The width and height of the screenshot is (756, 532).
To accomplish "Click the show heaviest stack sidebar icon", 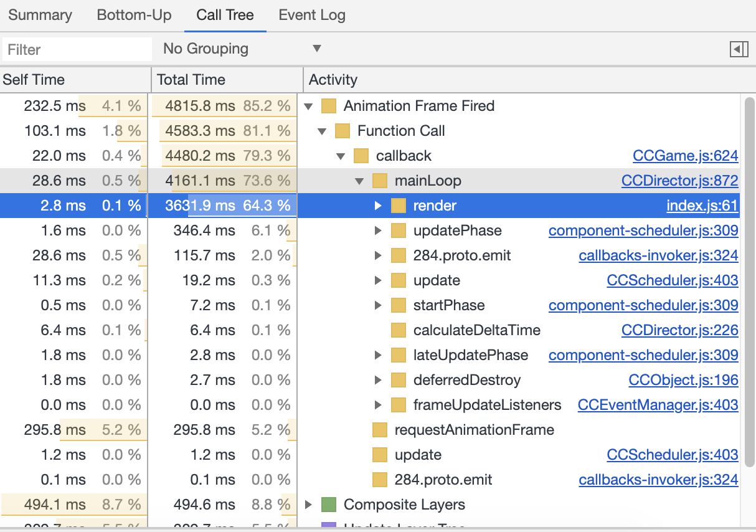I will click(x=739, y=49).
